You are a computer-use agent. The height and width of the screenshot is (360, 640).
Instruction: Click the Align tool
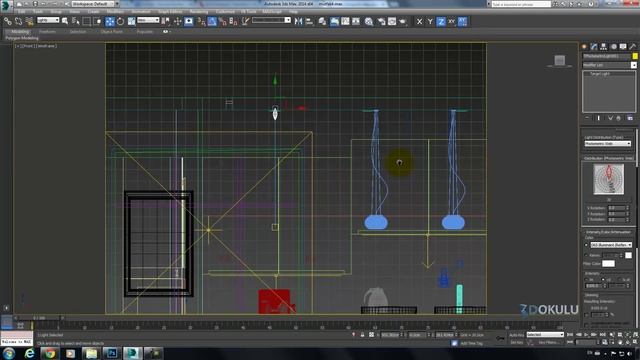[309, 21]
